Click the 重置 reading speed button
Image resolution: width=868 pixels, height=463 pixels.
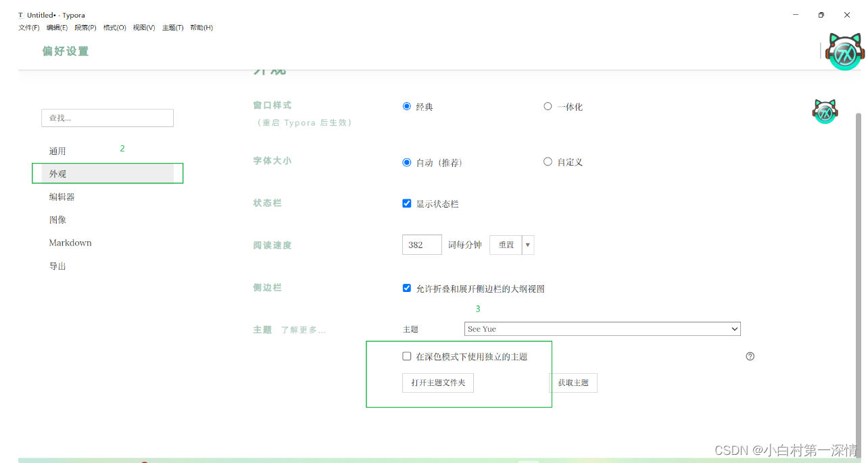coord(506,245)
